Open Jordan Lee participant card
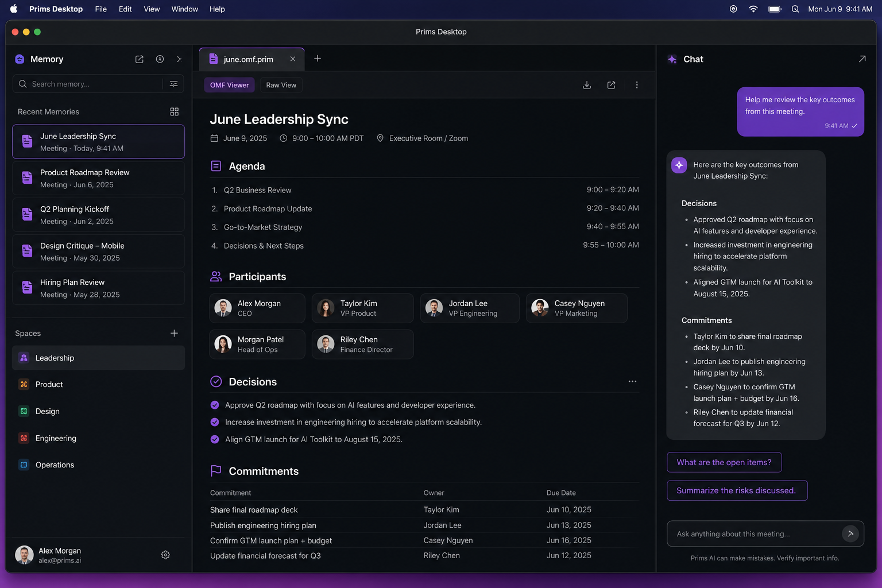The image size is (882, 588). pos(470,308)
